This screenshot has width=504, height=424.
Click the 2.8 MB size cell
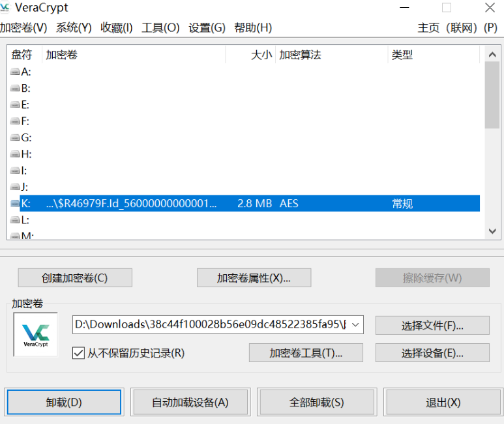coord(254,203)
